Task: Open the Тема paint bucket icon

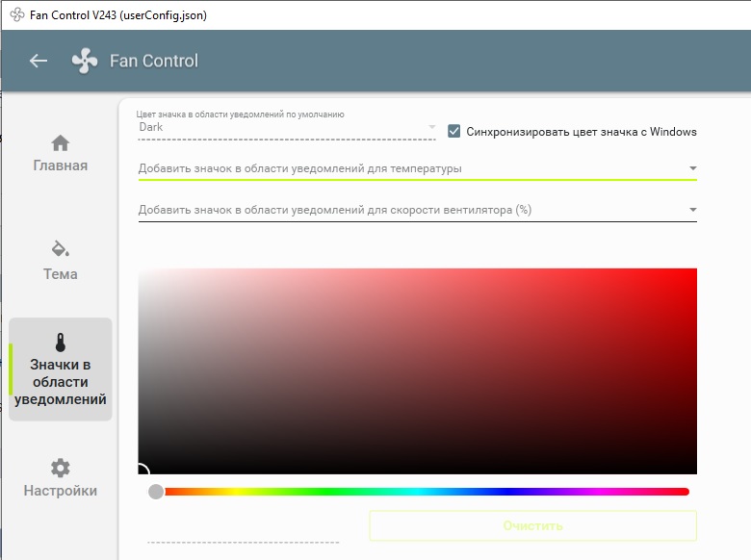Action: (x=61, y=248)
